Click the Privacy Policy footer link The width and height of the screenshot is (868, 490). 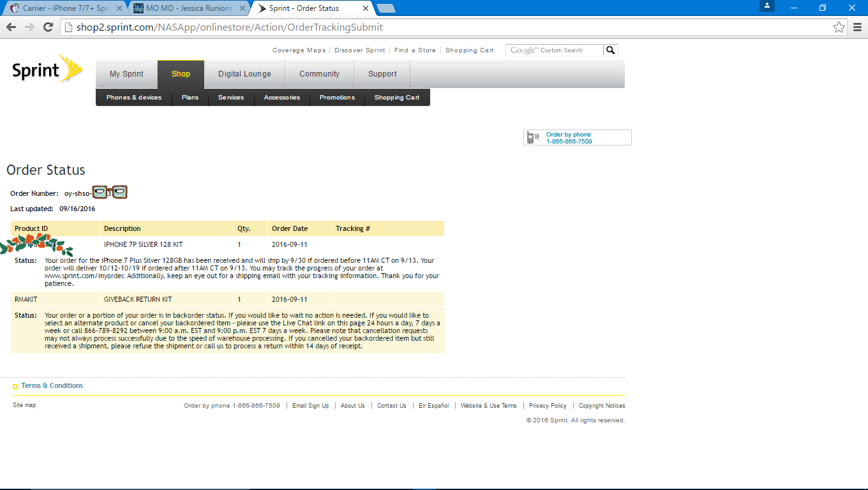(548, 406)
